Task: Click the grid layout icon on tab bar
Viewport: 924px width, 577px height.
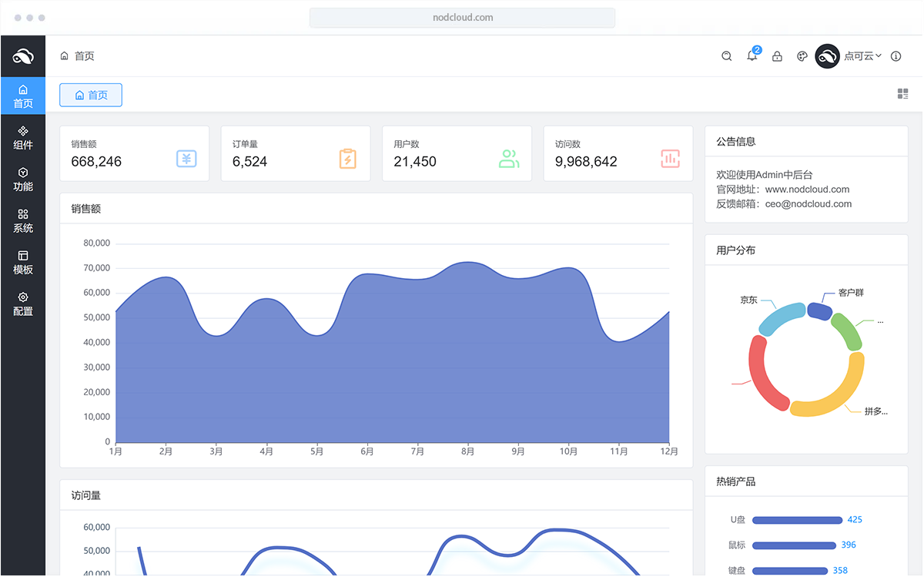Action: point(902,94)
